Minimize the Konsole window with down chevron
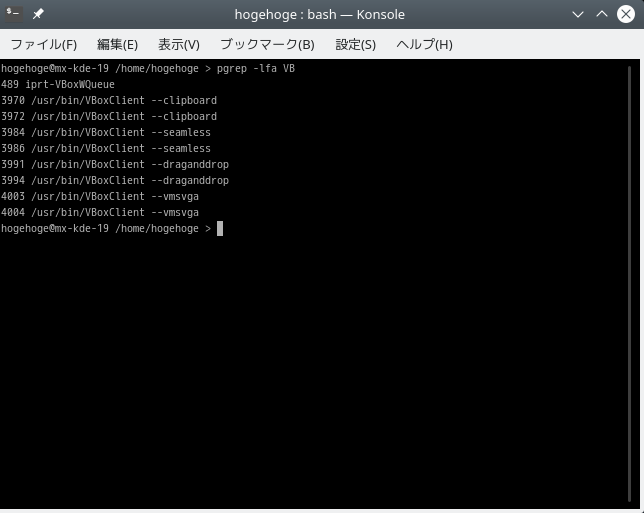This screenshot has width=644, height=513. (578, 14)
